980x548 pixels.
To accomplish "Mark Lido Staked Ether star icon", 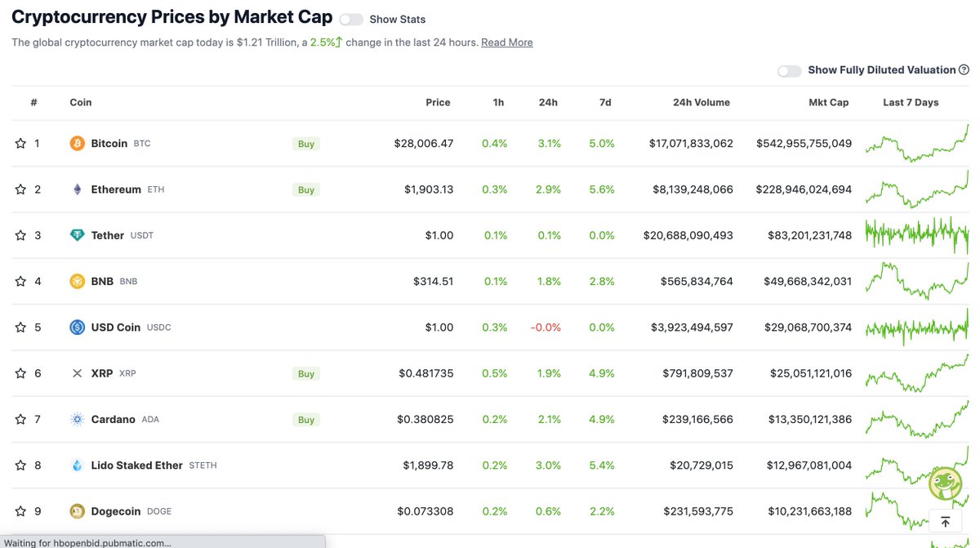I will 20,466.
